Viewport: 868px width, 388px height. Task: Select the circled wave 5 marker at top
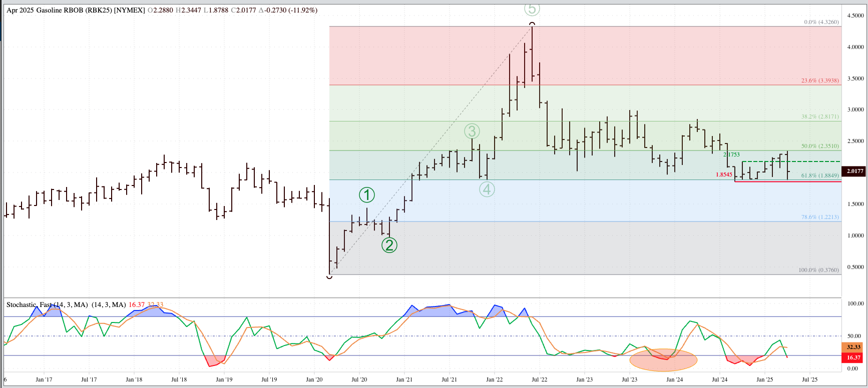[532, 9]
